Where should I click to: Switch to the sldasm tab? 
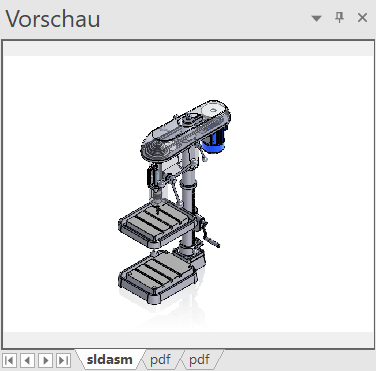109,360
